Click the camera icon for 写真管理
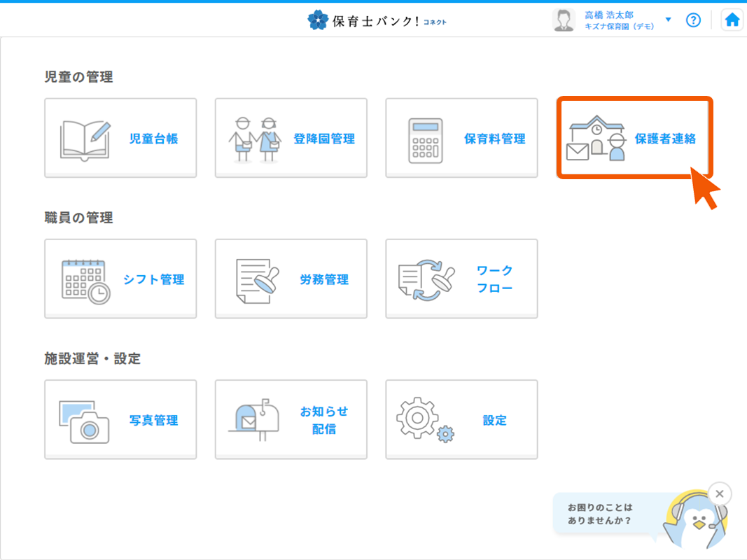Image resolution: width=747 pixels, height=560 pixels. pyautogui.click(x=84, y=421)
